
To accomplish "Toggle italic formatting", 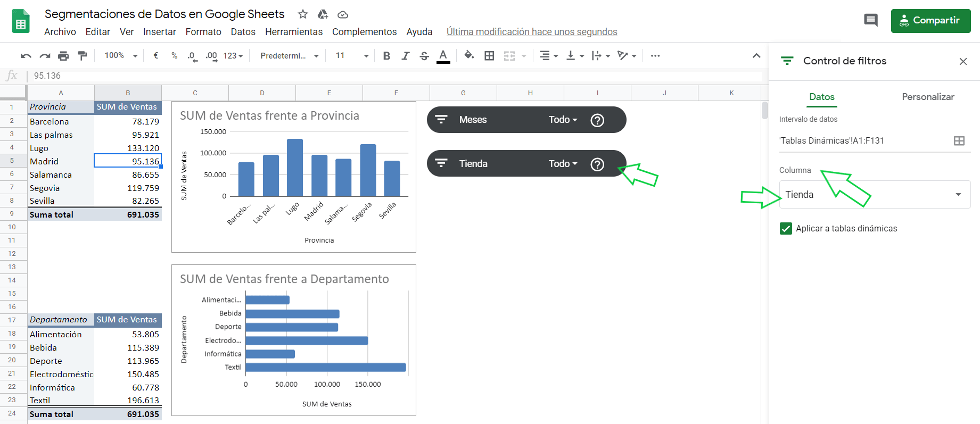I will pyautogui.click(x=406, y=56).
